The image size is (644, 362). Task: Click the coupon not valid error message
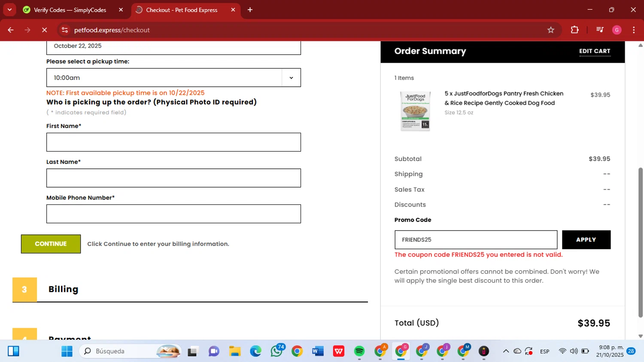coord(478,255)
